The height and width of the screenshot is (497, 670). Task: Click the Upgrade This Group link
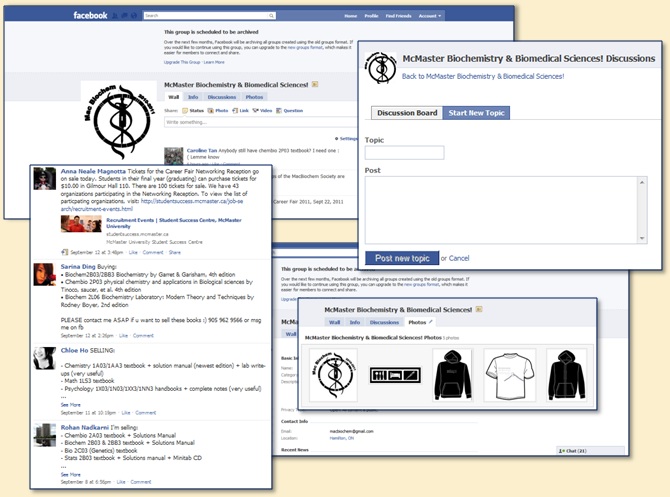[x=182, y=62]
